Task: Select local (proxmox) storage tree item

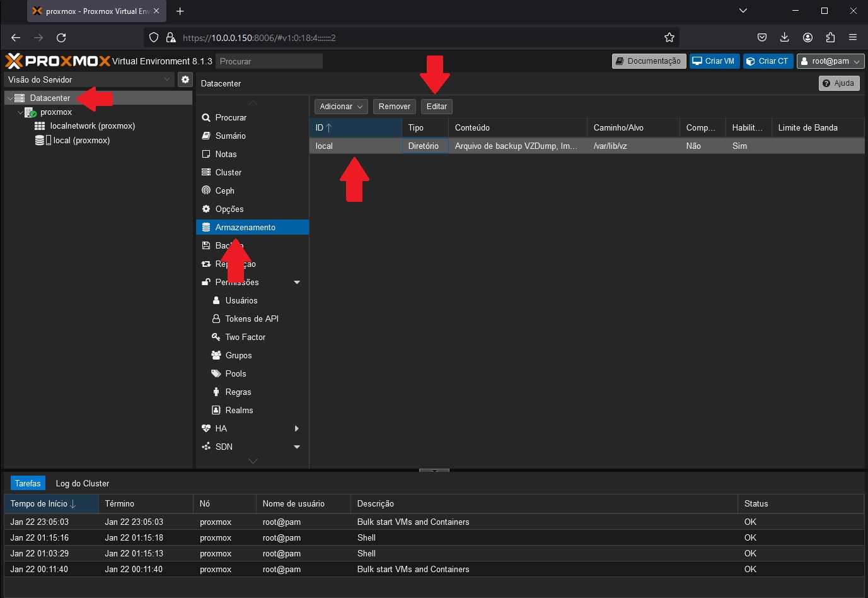Action: click(81, 141)
